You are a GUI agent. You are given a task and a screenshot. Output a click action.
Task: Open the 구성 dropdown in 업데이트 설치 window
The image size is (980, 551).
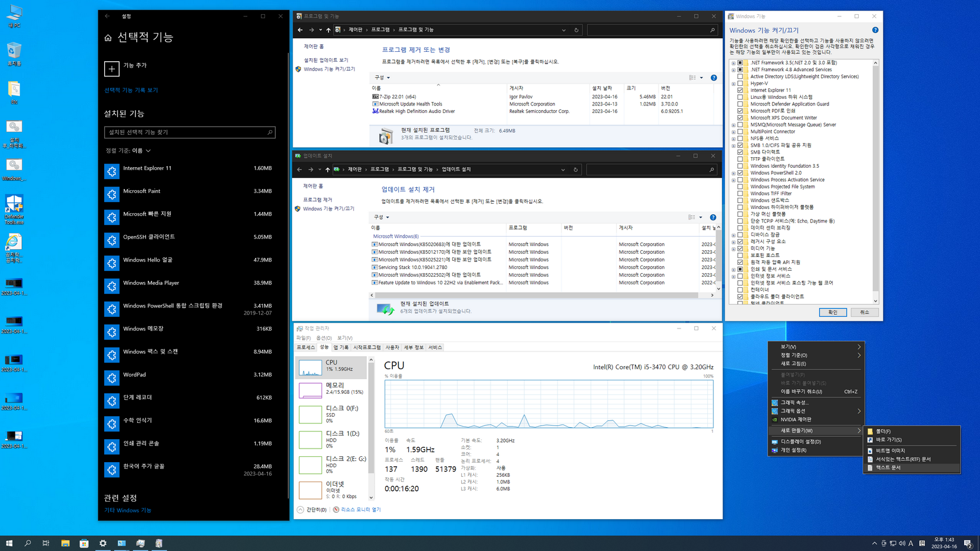[x=382, y=217]
